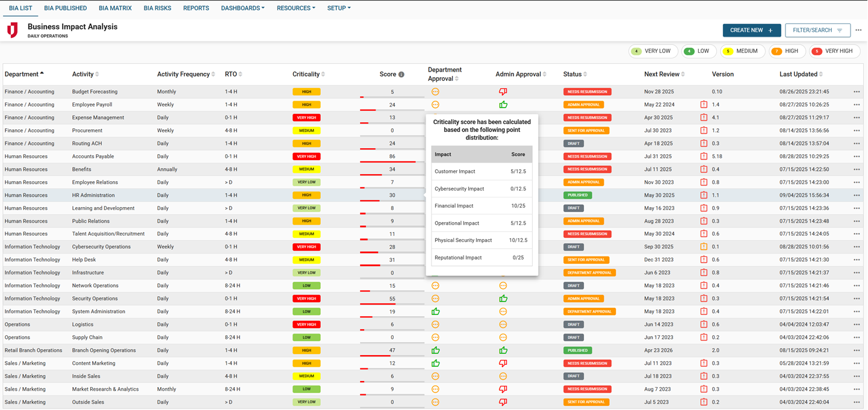
Task: Open the BIA PUBLISHED tab
Action: (x=65, y=8)
